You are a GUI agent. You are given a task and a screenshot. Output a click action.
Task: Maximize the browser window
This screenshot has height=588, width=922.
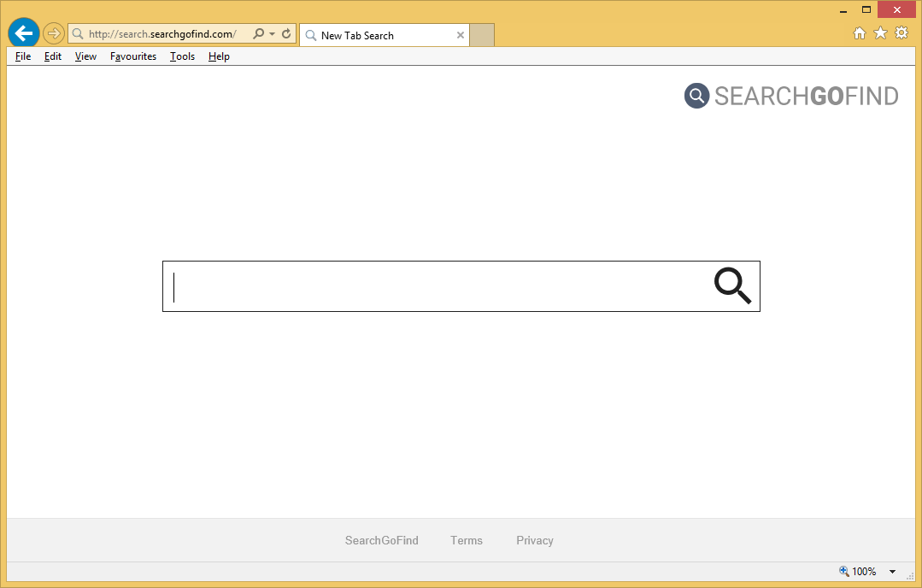pyautogui.click(x=866, y=9)
